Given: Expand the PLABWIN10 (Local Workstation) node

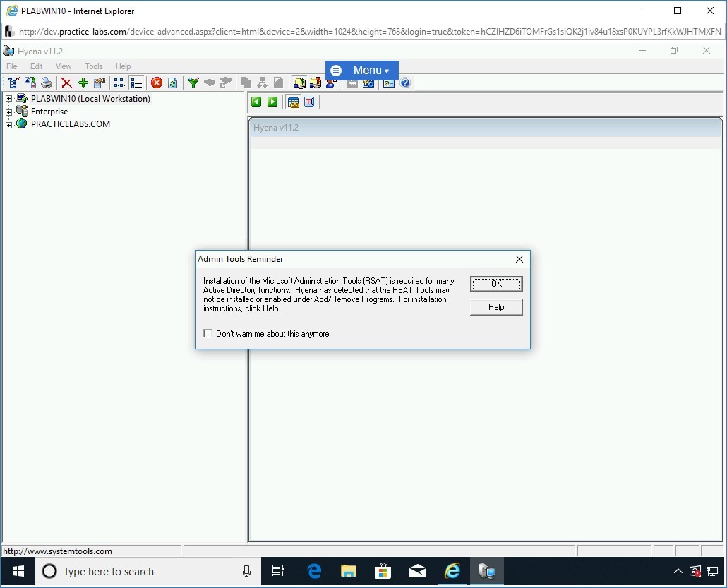Looking at the screenshot, I should 8,100.
